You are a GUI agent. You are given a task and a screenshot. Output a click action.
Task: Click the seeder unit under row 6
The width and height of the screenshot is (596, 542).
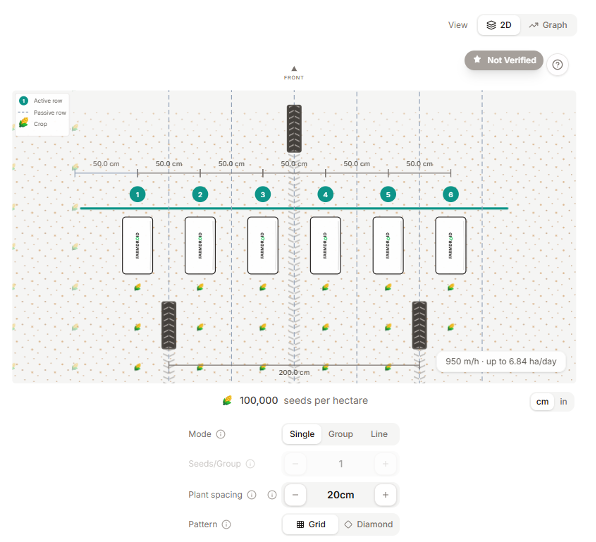(x=451, y=246)
